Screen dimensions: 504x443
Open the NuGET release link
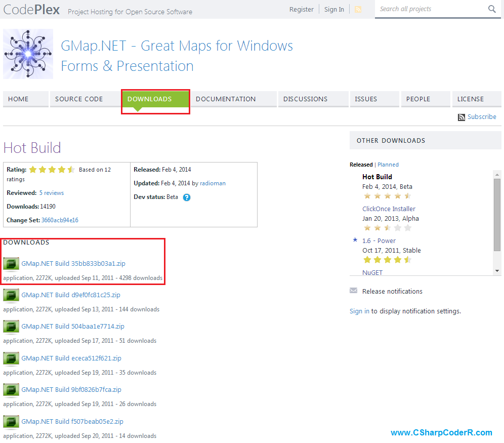(372, 272)
